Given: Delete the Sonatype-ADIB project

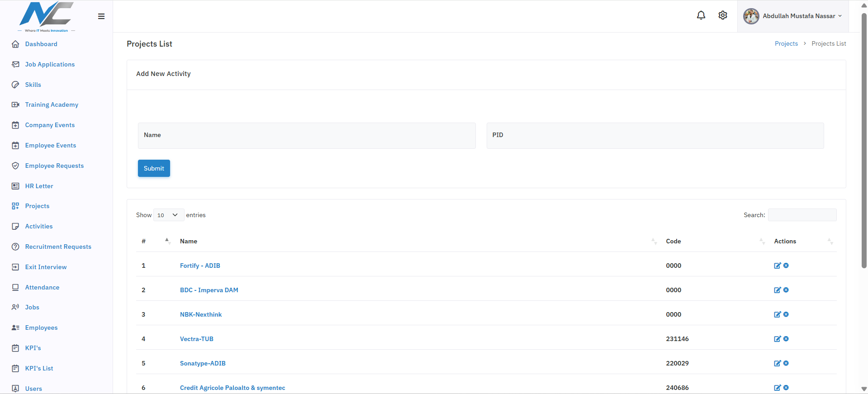Looking at the screenshot, I should tap(786, 363).
